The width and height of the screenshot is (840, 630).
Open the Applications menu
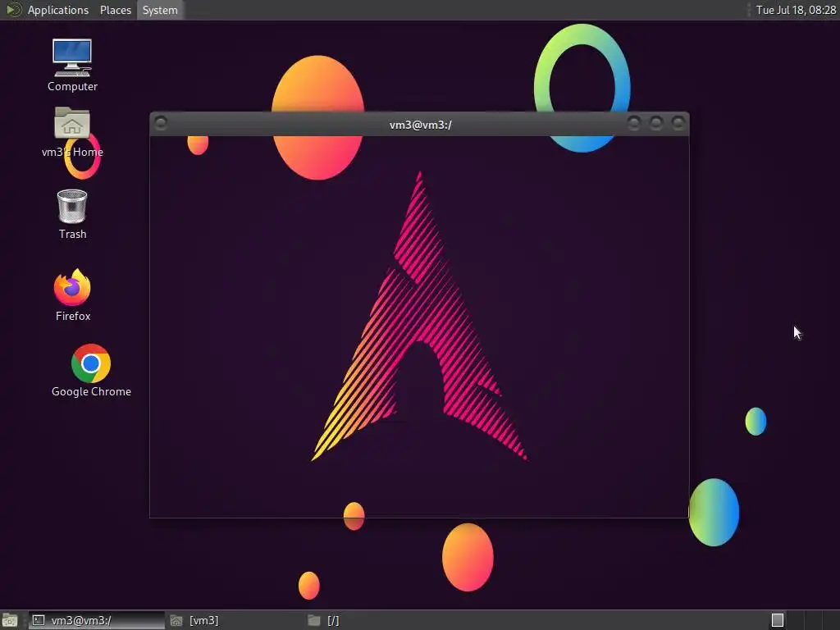[58, 10]
